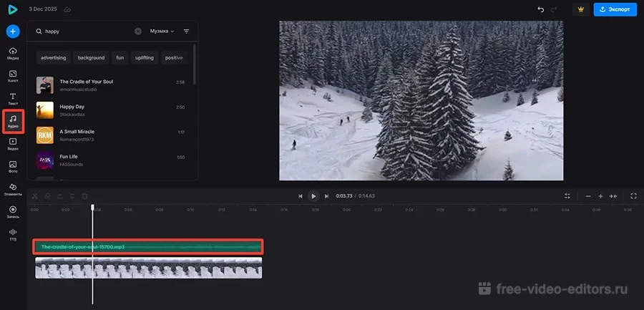Open the premium crown icon
This screenshot has width=644, height=310.
(x=580, y=10)
